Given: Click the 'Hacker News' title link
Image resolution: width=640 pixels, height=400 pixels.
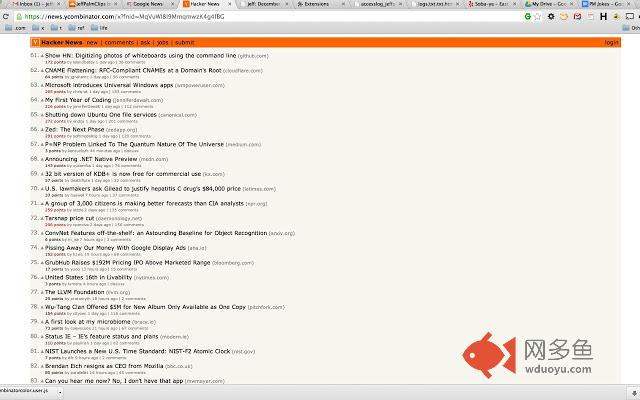Looking at the screenshot, I should pyautogui.click(x=62, y=42).
